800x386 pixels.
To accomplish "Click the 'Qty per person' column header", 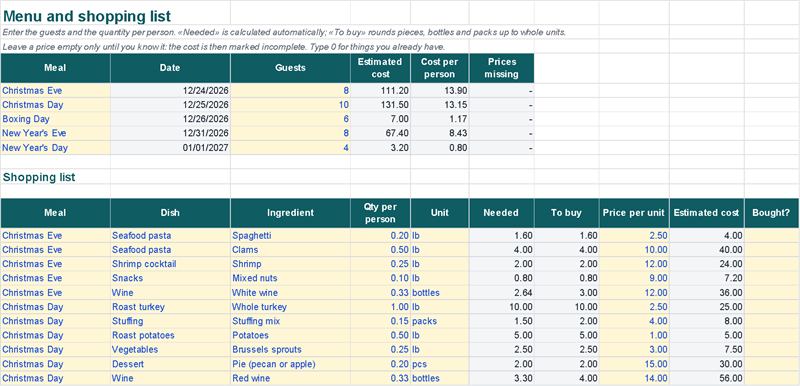I will [x=381, y=213].
